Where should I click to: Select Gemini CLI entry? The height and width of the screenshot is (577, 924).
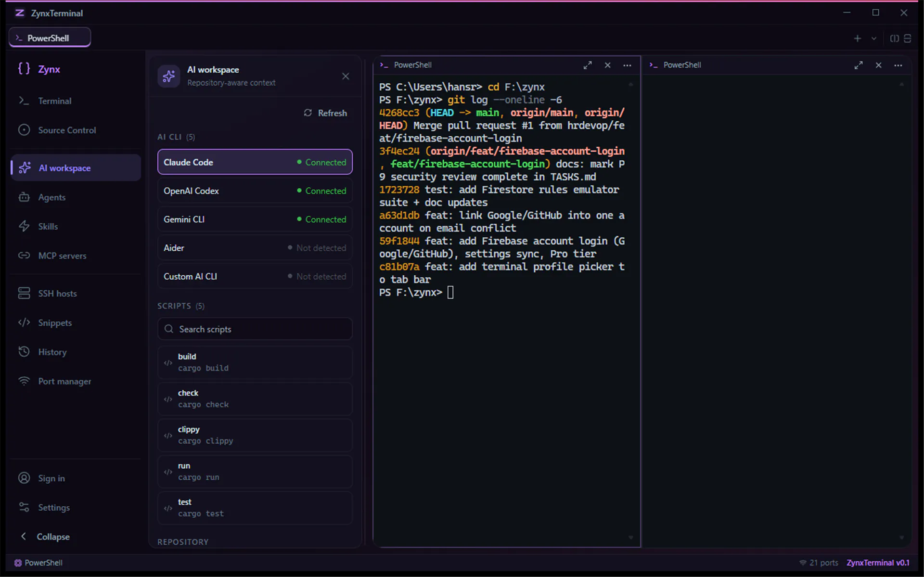(255, 219)
